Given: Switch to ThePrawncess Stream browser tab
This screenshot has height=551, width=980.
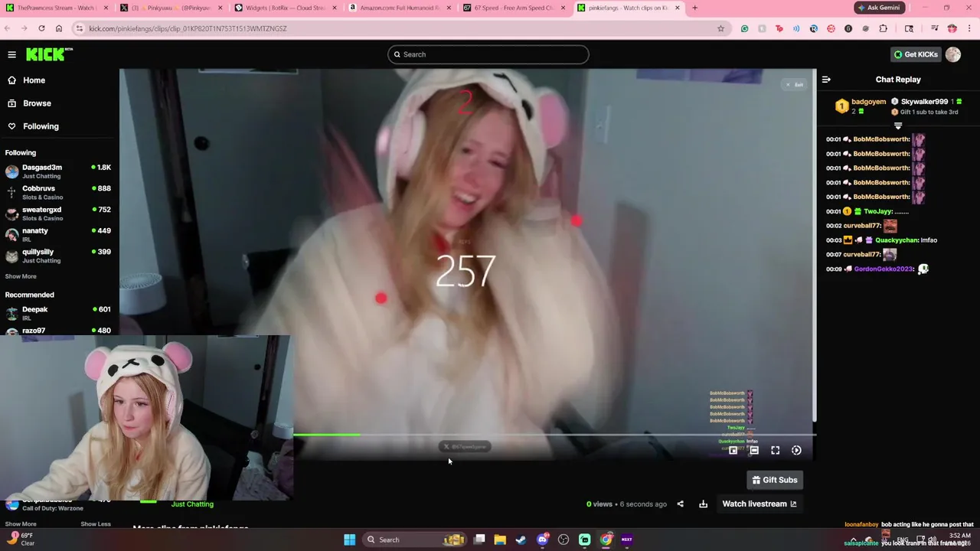Looking at the screenshot, I should (56, 8).
